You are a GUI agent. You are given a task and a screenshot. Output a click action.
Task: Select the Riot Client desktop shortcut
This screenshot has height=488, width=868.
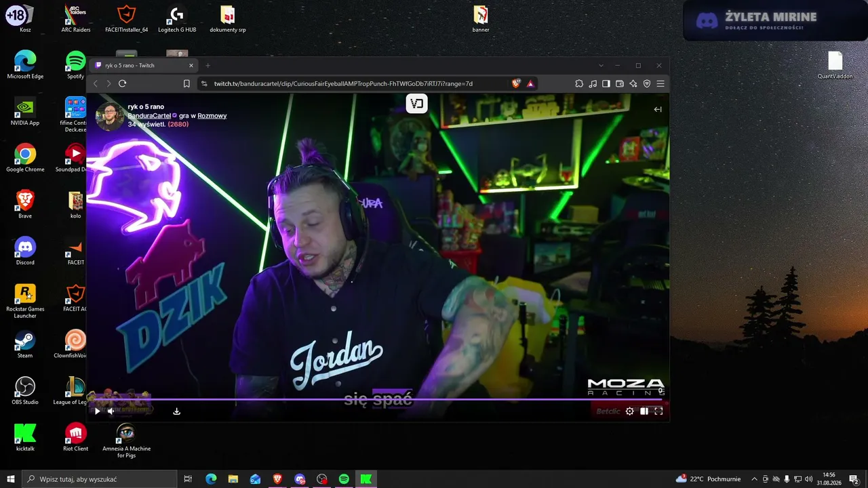point(75,437)
